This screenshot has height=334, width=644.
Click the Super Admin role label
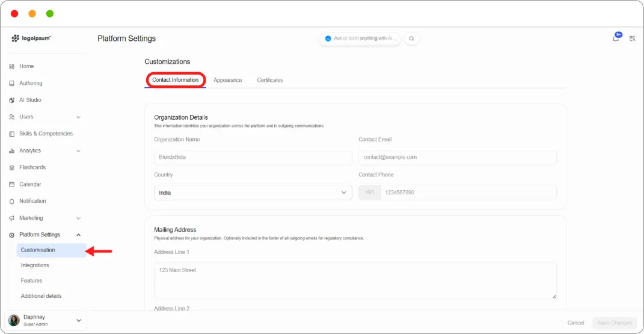point(35,324)
